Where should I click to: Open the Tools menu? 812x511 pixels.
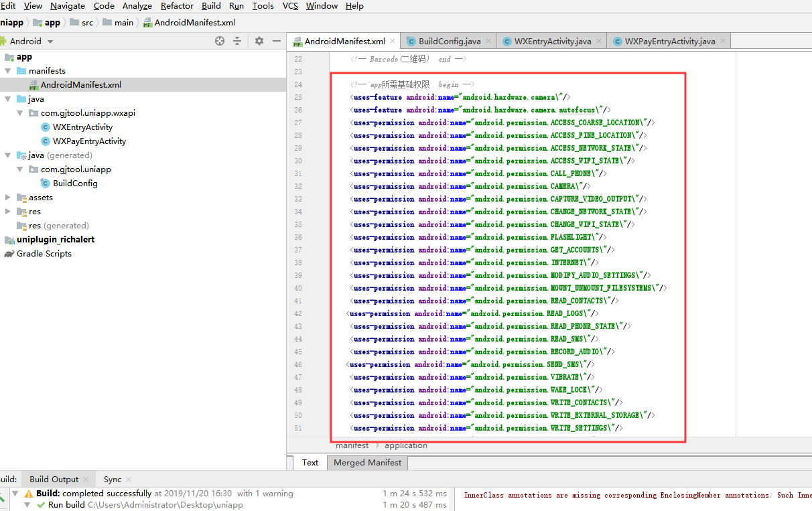(x=263, y=6)
